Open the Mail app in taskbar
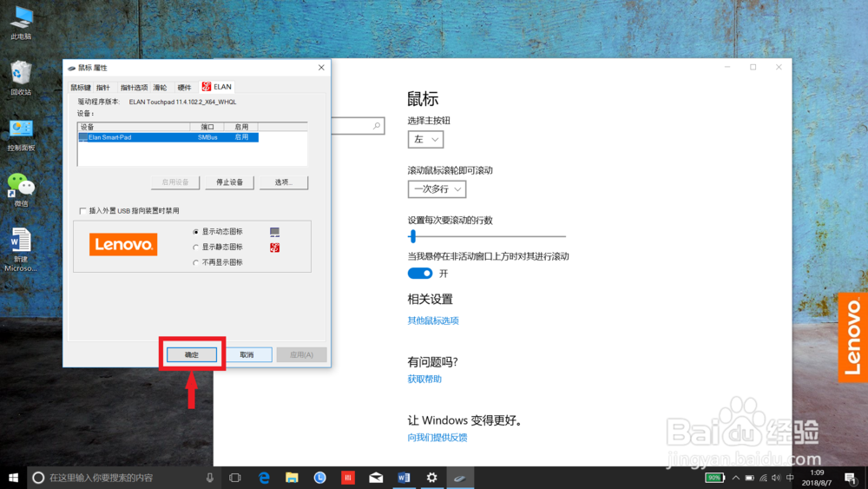This screenshot has width=868, height=489. 376,478
